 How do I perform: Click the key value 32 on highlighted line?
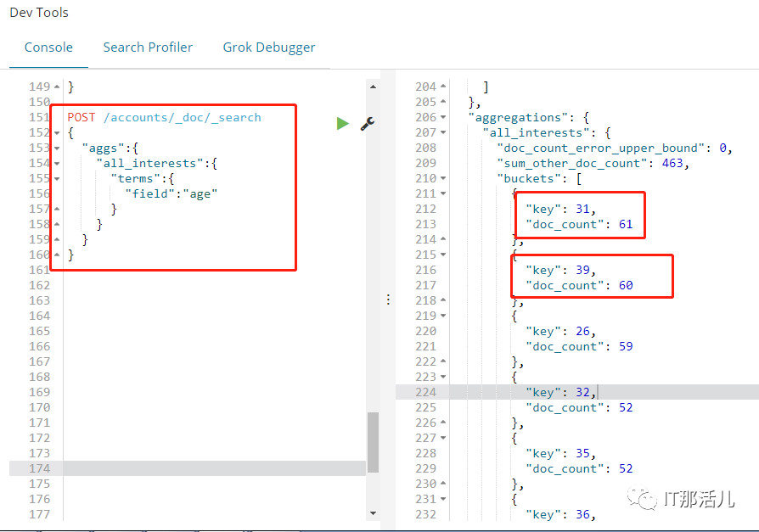point(582,392)
